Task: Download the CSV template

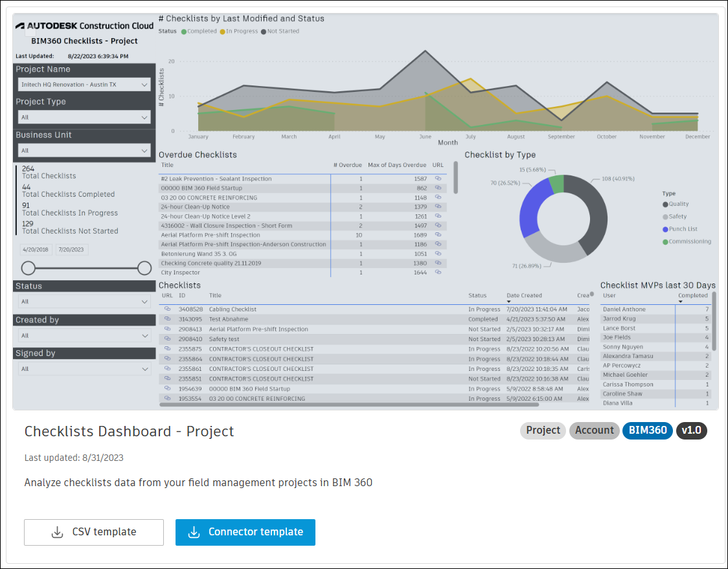Action: [x=94, y=532]
